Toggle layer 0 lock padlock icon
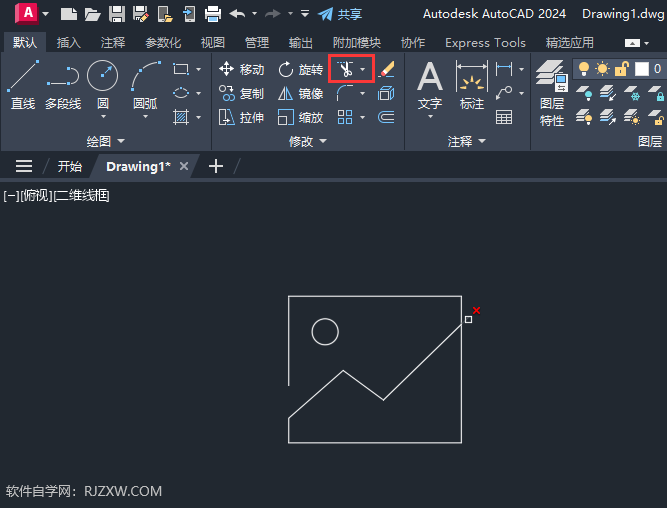 (x=622, y=69)
